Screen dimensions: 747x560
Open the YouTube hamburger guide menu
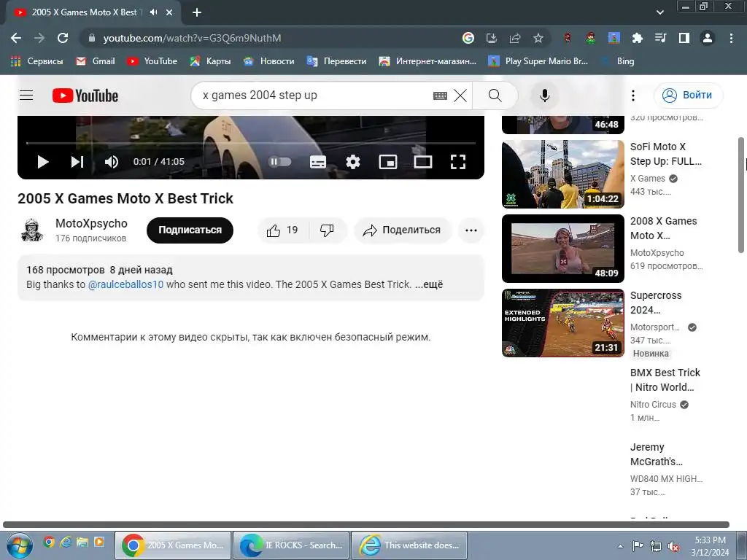pos(26,96)
